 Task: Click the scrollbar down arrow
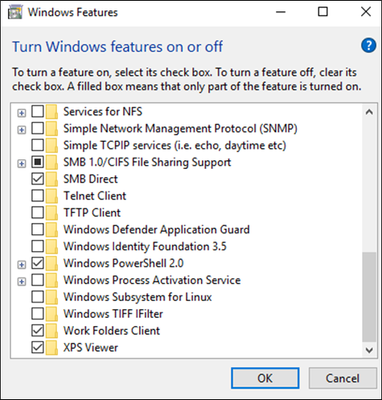click(x=369, y=350)
